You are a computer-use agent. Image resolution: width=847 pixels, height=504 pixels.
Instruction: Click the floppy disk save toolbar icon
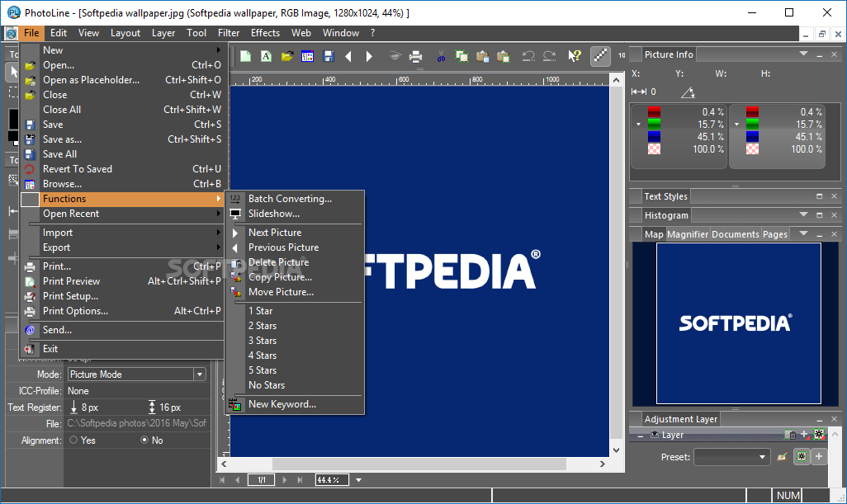click(328, 56)
